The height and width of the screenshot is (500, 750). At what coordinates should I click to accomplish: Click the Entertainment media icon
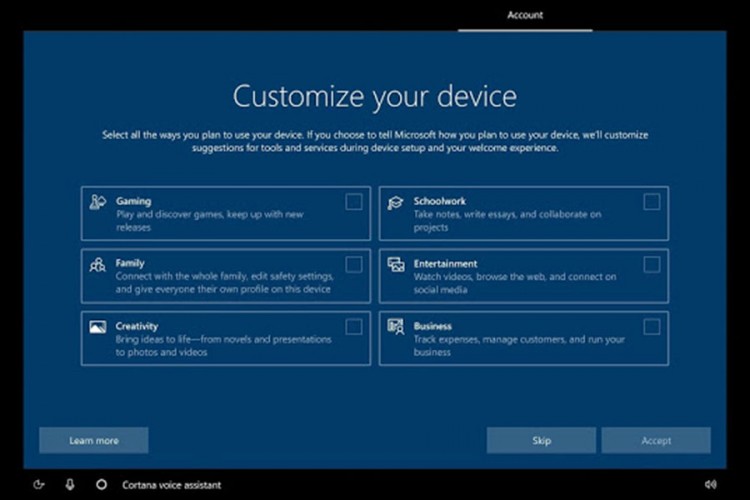pos(396,265)
